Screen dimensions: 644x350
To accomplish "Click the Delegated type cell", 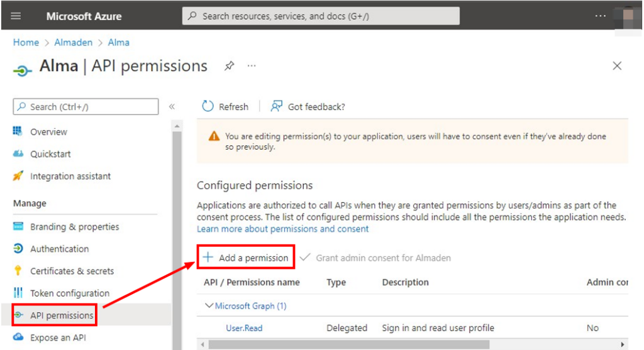I will [x=347, y=328].
